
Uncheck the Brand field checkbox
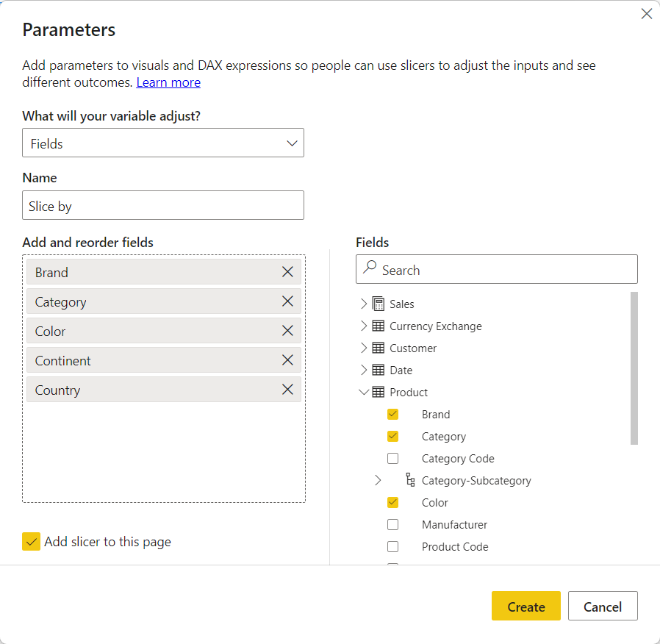(x=392, y=415)
